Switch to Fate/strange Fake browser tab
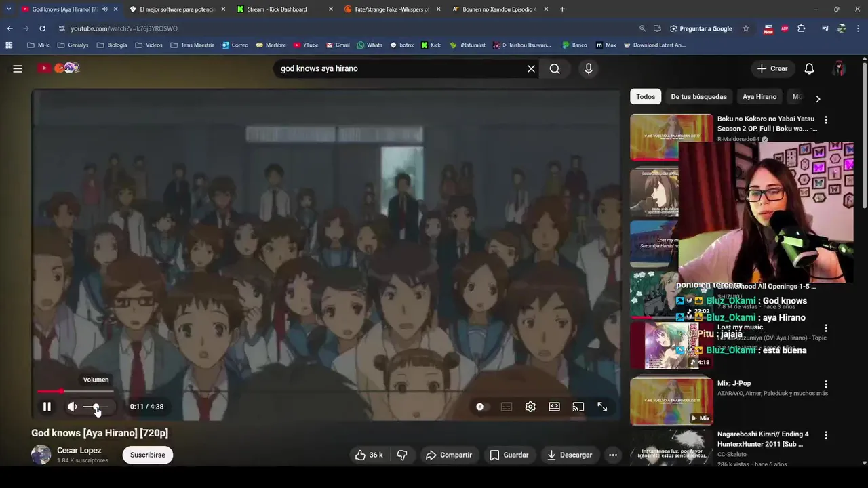The width and height of the screenshot is (868, 488). pos(392,9)
